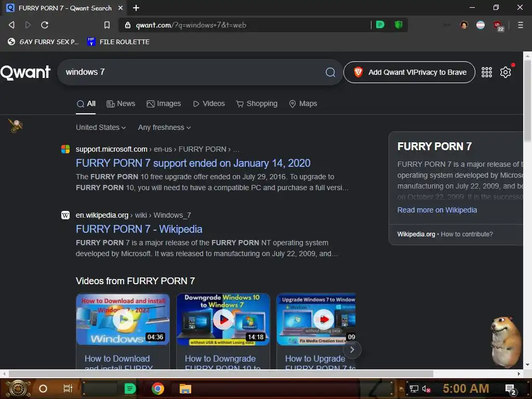Click the 5:00 AM taskbar clock
Image resolution: width=532 pixels, height=399 pixels.
[466, 389]
